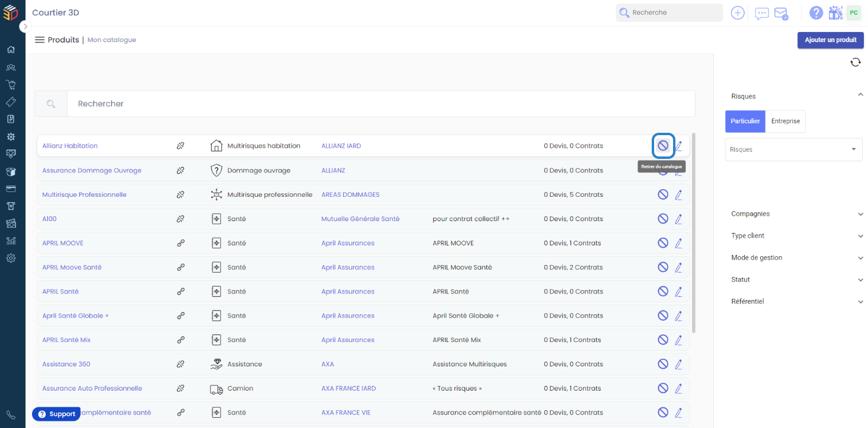Click the Rechercher product search field

381,104
